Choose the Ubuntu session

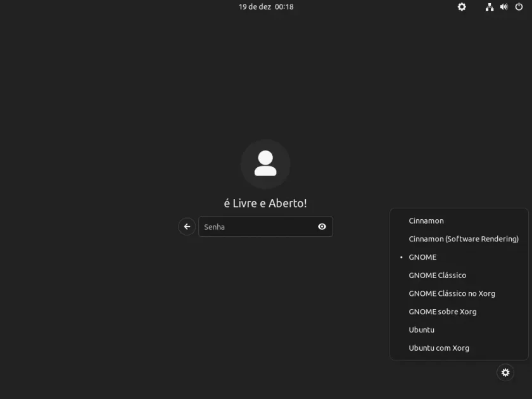pos(459,330)
